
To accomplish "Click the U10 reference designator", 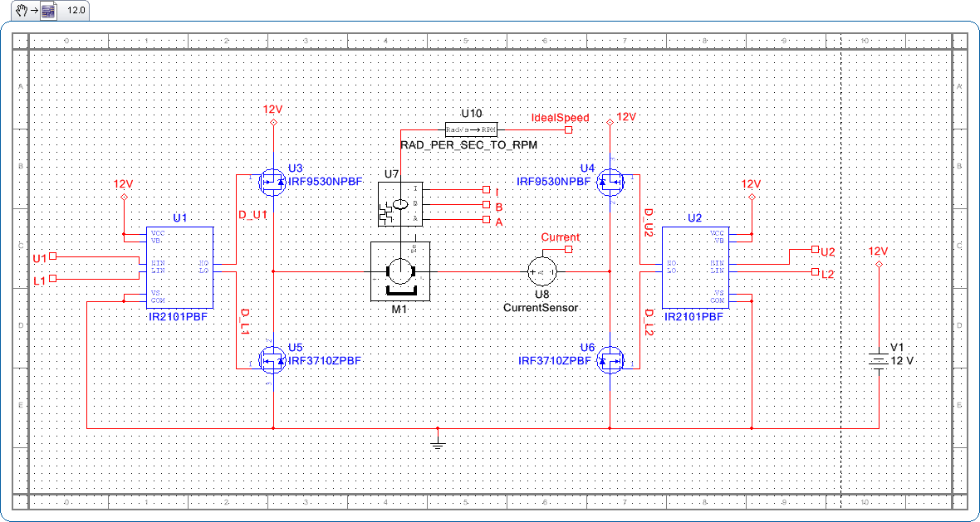I will [x=472, y=114].
